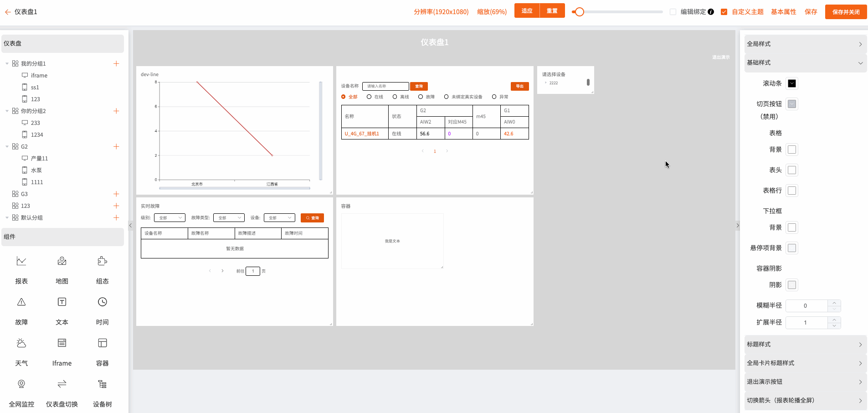The height and width of the screenshot is (413, 868).
Task: Open the 表头 color swatch
Action: click(792, 170)
